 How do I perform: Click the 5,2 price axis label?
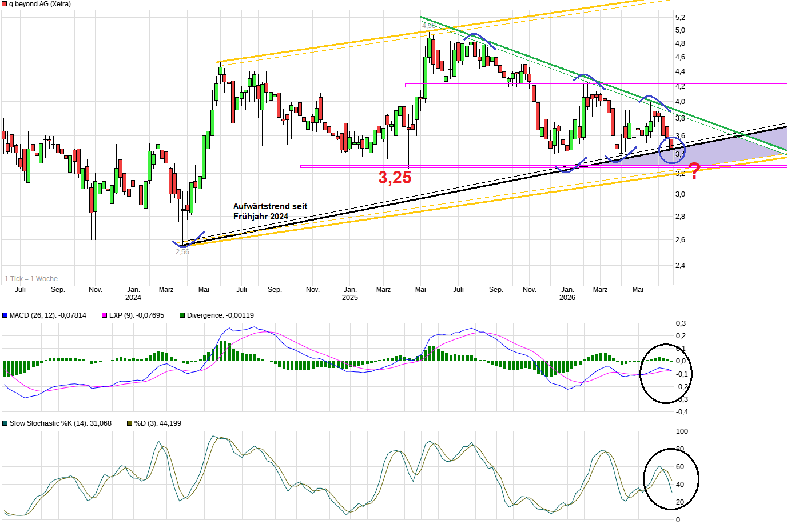tap(680, 18)
